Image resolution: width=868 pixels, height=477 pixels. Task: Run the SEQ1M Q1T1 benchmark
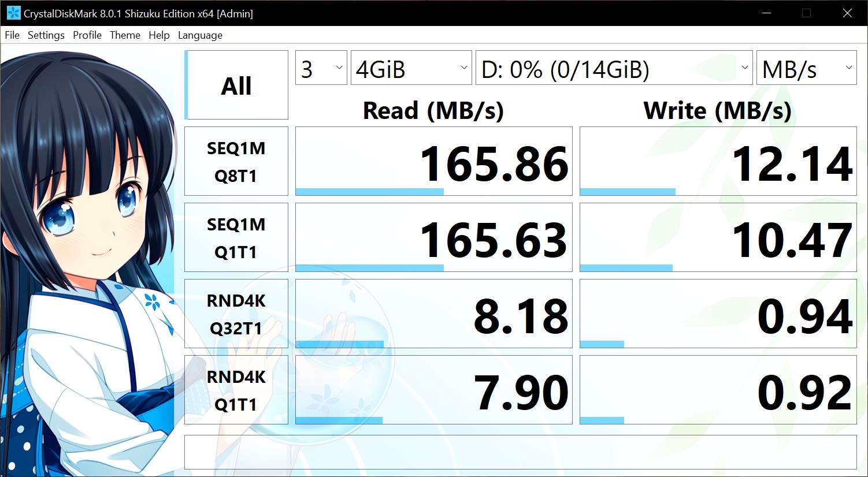tap(236, 237)
